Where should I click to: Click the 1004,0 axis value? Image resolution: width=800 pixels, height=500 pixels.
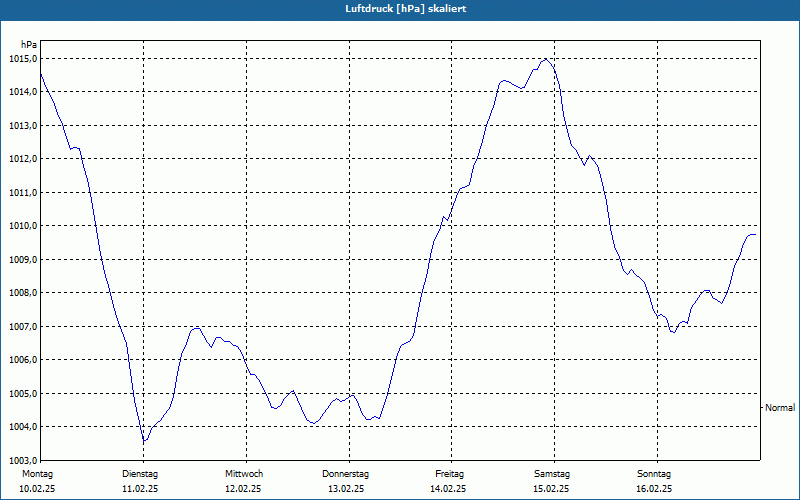coord(23,427)
